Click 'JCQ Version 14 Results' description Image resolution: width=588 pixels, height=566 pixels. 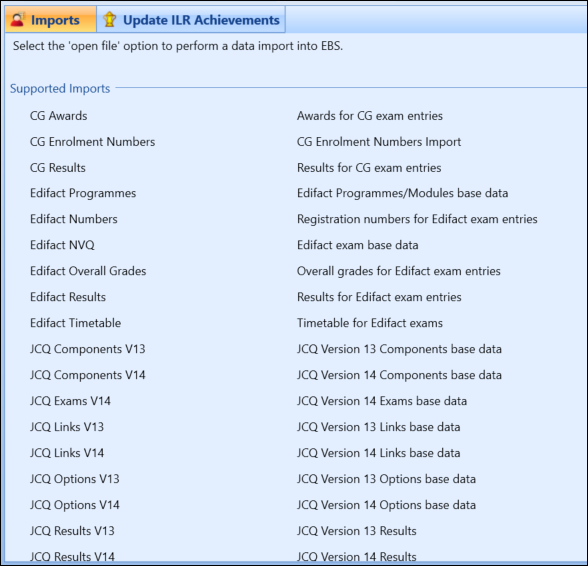click(x=357, y=557)
